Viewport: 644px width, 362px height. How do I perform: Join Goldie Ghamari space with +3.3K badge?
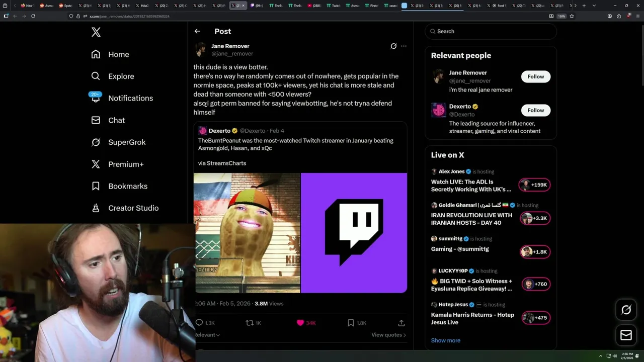click(x=535, y=218)
